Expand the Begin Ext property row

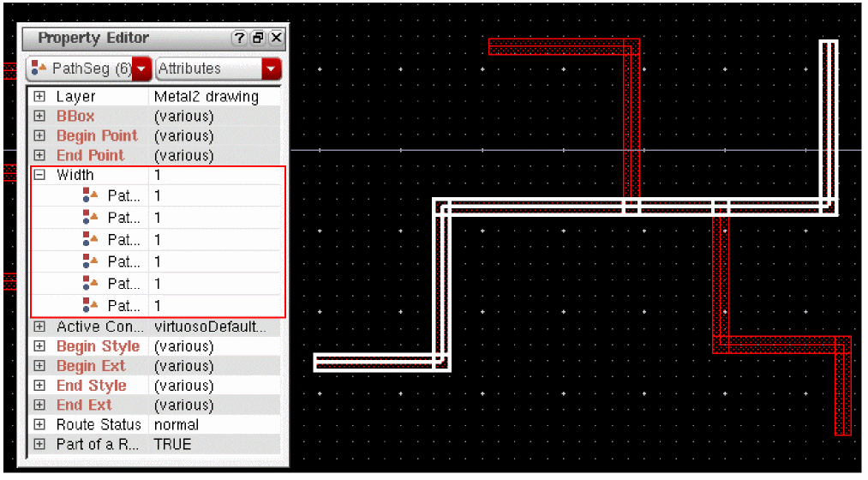point(39,366)
